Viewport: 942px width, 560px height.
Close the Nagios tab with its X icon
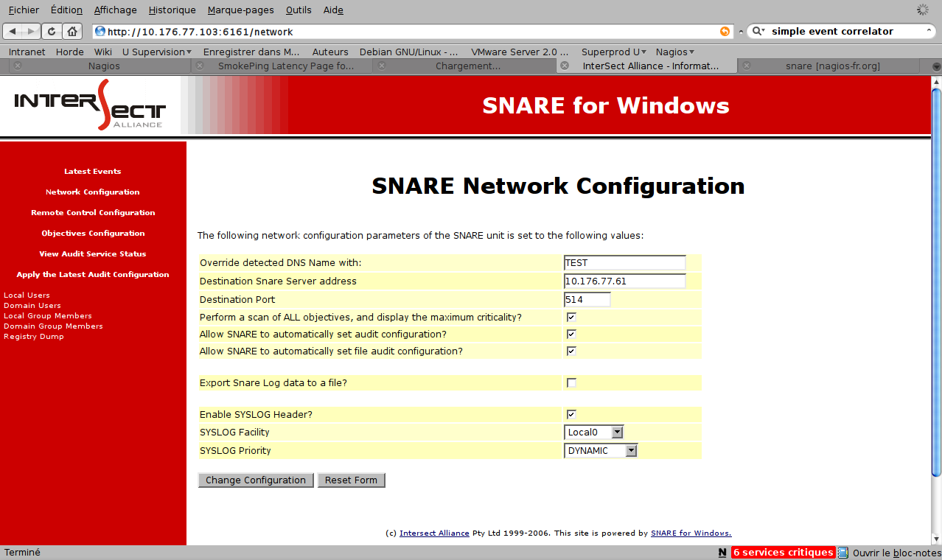(18, 66)
